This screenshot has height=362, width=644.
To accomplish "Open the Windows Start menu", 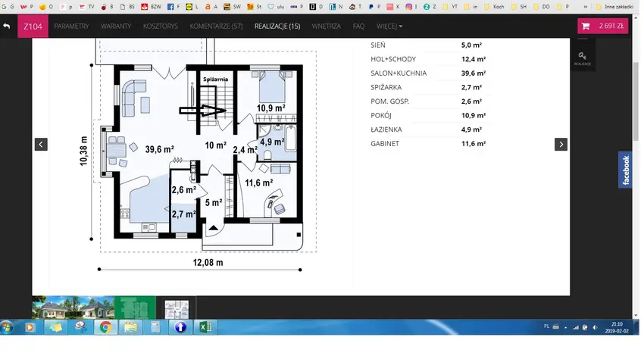I will [7, 327].
